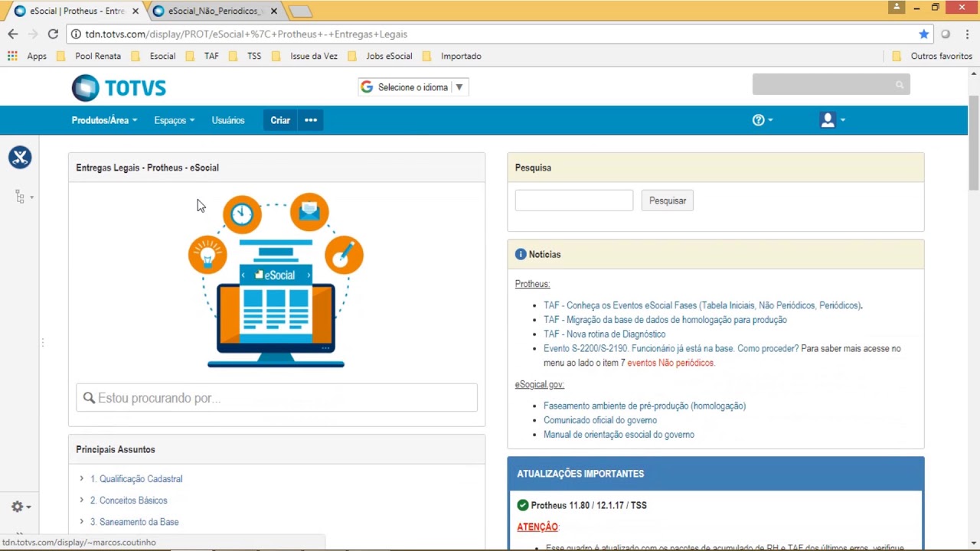
Task: Click the ATENÇÃO red text
Action: pyautogui.click(x=537, y=527)
